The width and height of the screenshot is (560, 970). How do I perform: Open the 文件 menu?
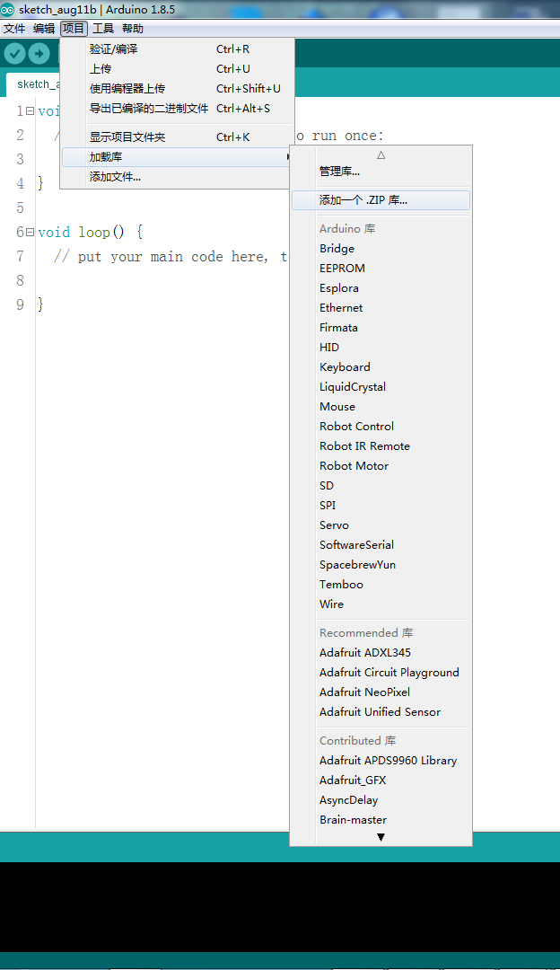tap(15, 29)
